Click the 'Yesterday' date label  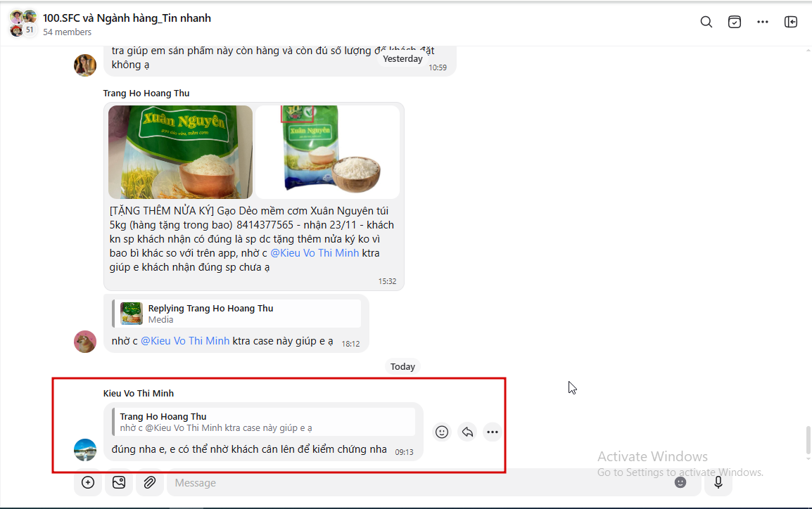(x=402, y=58)
